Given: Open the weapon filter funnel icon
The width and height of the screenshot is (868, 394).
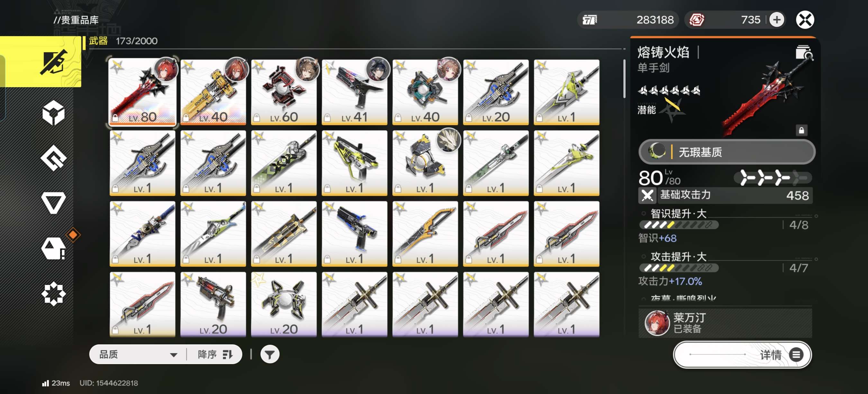Looking at the screenshot, I should 270,354.
